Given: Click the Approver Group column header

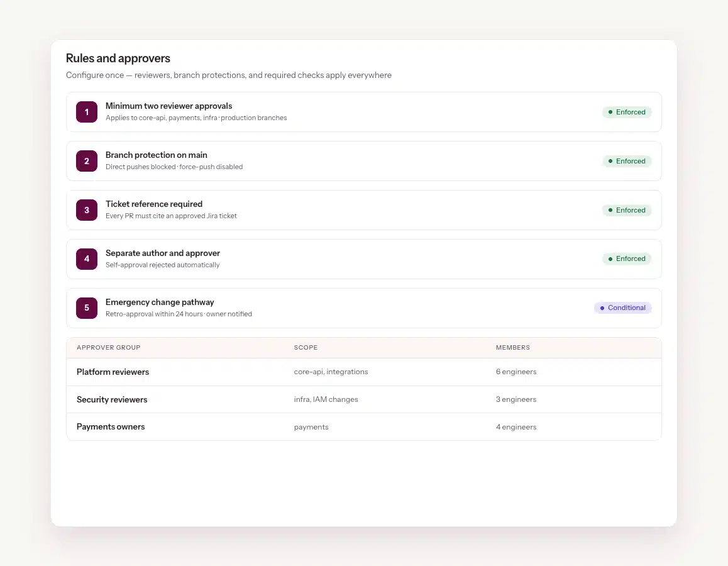Looking at the screenshot, I should (x=108, y=347).
